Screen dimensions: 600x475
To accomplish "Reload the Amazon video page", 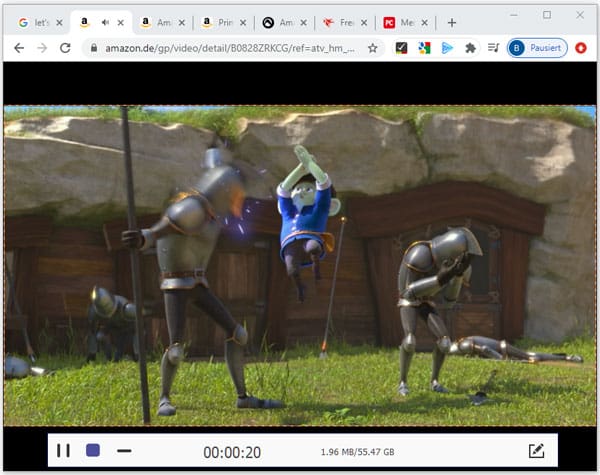I will [65, 48].
